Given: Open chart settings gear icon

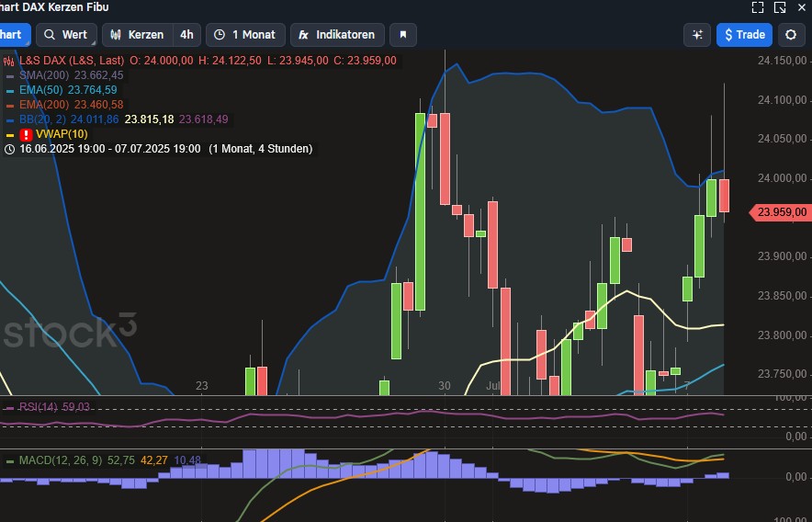Looking at the screenshot, I should click(x=791, y=35).
